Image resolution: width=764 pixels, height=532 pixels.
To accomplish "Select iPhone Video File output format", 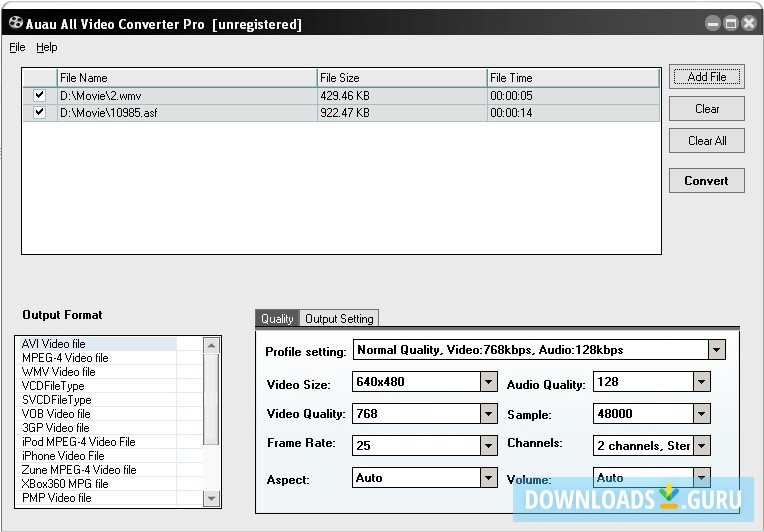I will (x=96, y=456).
